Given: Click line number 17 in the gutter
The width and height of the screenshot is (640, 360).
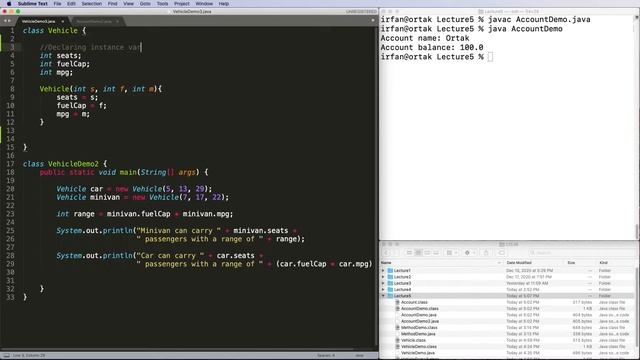Looking at the screenshot, I should click(10, 164).
